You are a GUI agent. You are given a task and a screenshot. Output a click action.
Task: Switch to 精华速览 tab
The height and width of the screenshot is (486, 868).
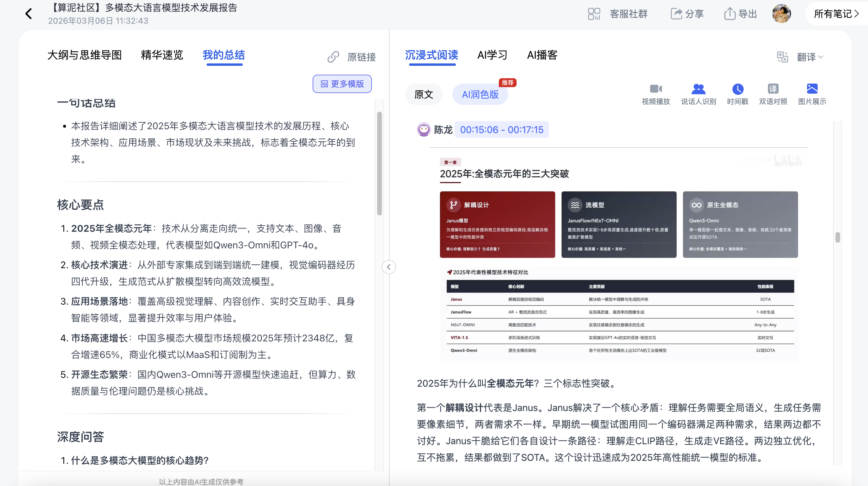(162, 55)
